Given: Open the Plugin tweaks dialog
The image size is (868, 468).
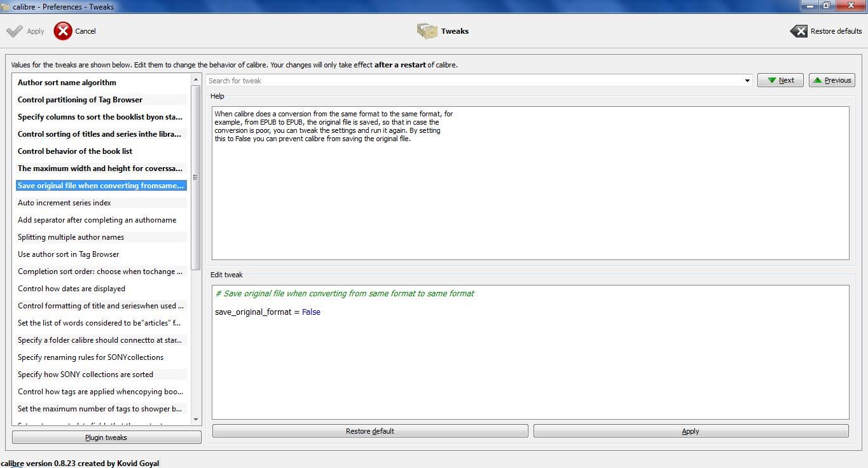Looking at the screenshot, I should tap(107, 437).
